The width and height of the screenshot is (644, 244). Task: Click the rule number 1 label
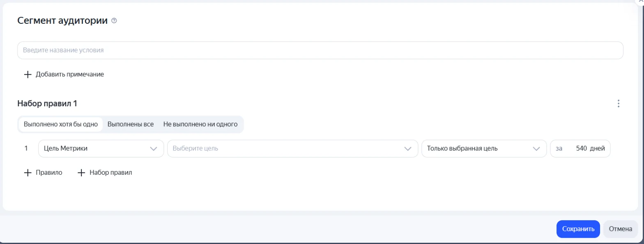pyautogui.click(x=26, y=148)
